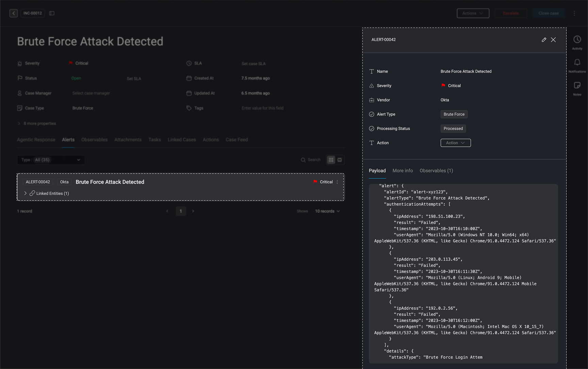Open the Tasks tab
This screenshot has width=588, height=369.
pos(154,140)
